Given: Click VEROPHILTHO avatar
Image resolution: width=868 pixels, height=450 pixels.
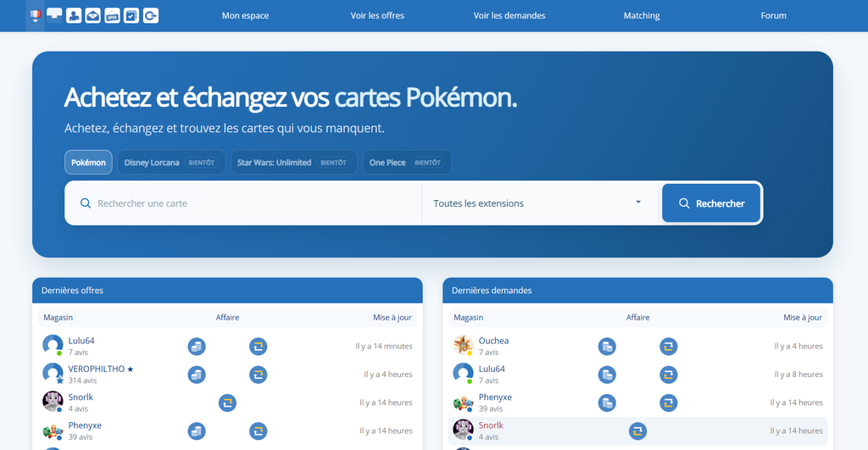Looking at the screenshot, I should click(x=53, y=374).
